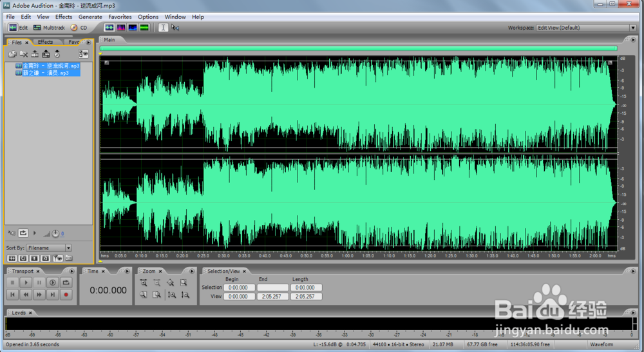Viewport: 644px width, 352px height.
Task: Switch to Multitrack view
Action: (x=49, y=28)
